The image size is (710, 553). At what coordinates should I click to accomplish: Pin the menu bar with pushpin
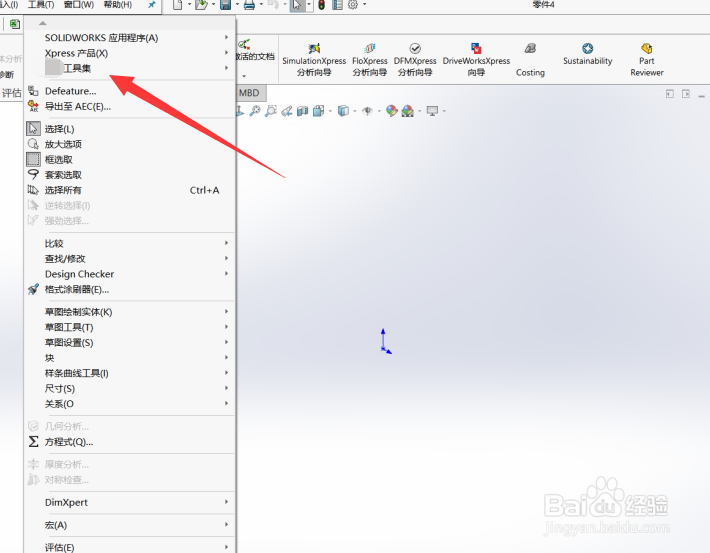pyautogui.click(x=152, y=5)
